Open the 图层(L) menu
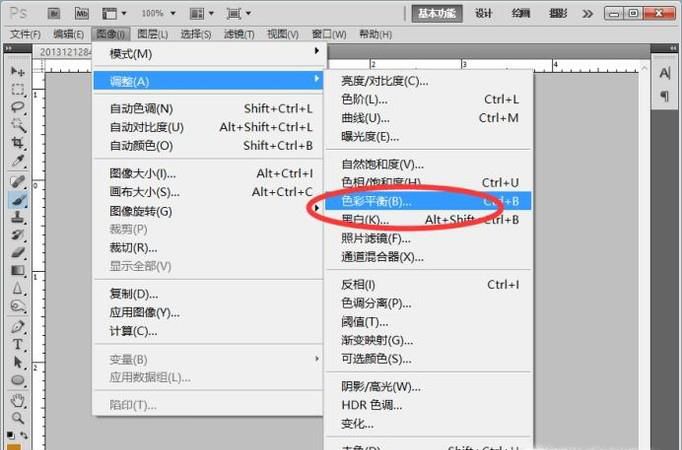The image size is (682, 450). (153, 34)
